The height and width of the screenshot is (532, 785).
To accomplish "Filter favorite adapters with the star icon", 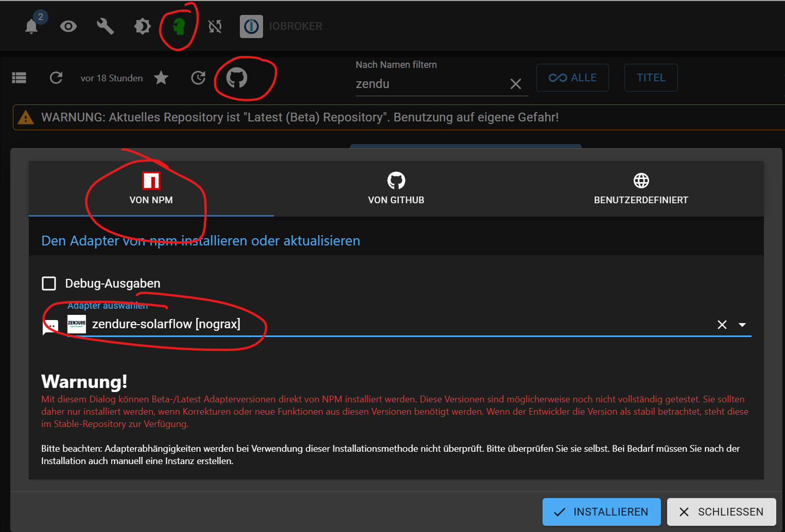I will (161, 78).
